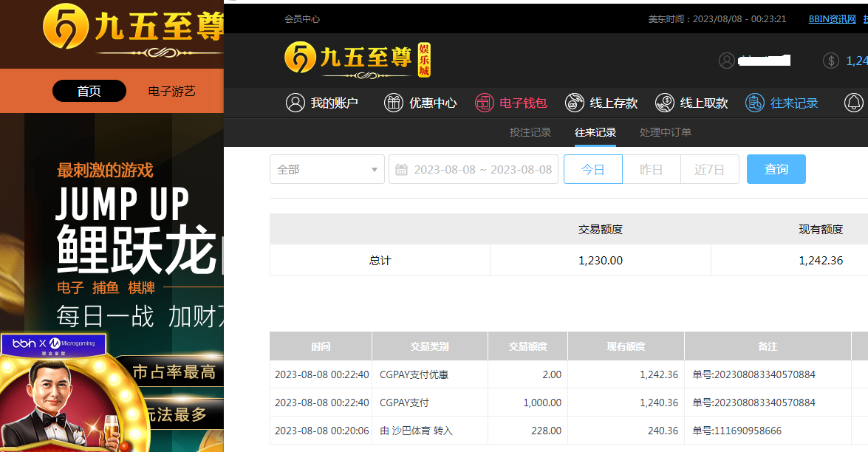Filter records by 近7日
The image size is (868, 452).
[710, 169]
